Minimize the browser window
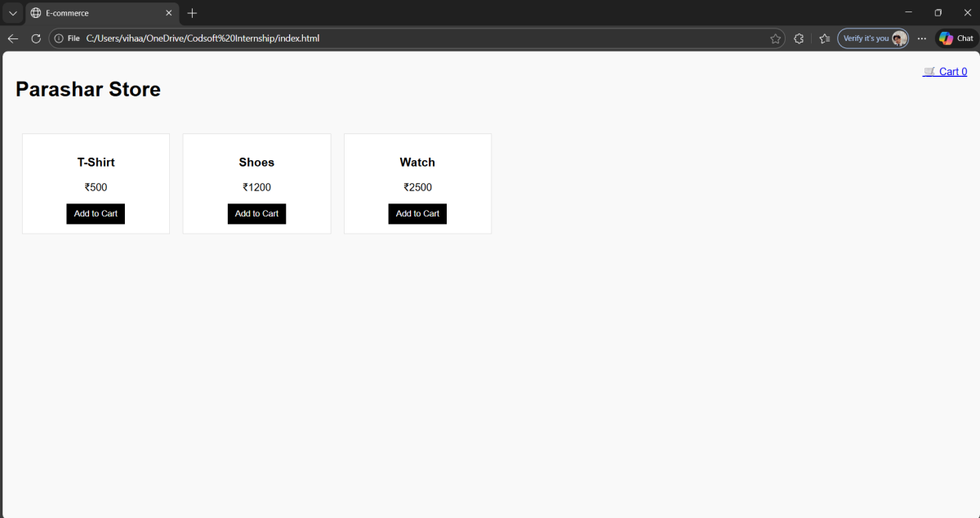Viewport: 980px width, 518px height. pos(908,13)
